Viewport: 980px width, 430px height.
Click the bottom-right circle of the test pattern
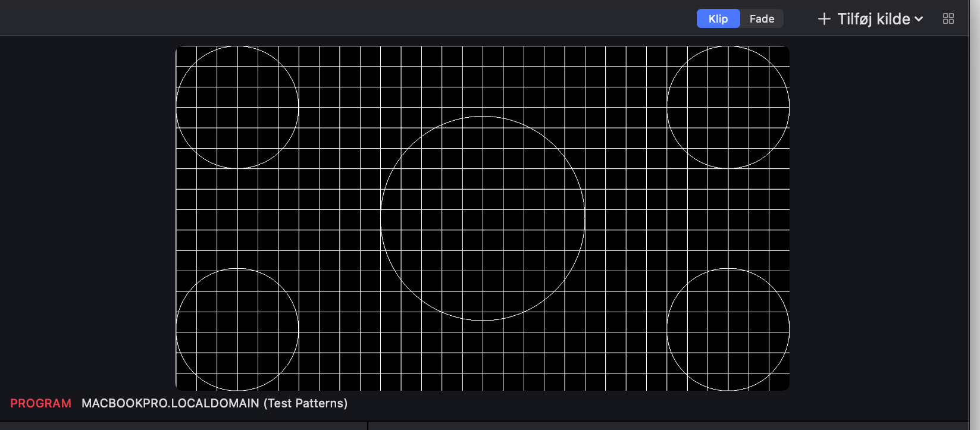tap(728, 329)
